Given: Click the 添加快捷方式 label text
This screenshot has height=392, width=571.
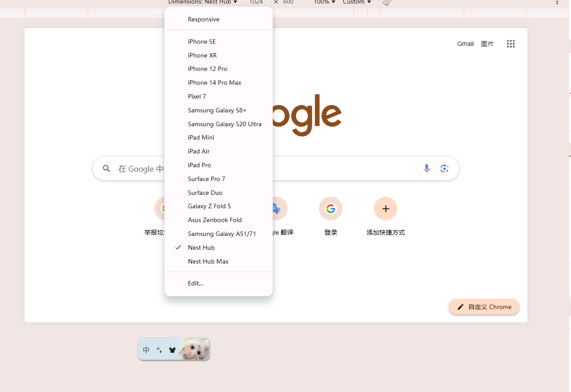Looking at the screenshot, I should coord(386,232).
